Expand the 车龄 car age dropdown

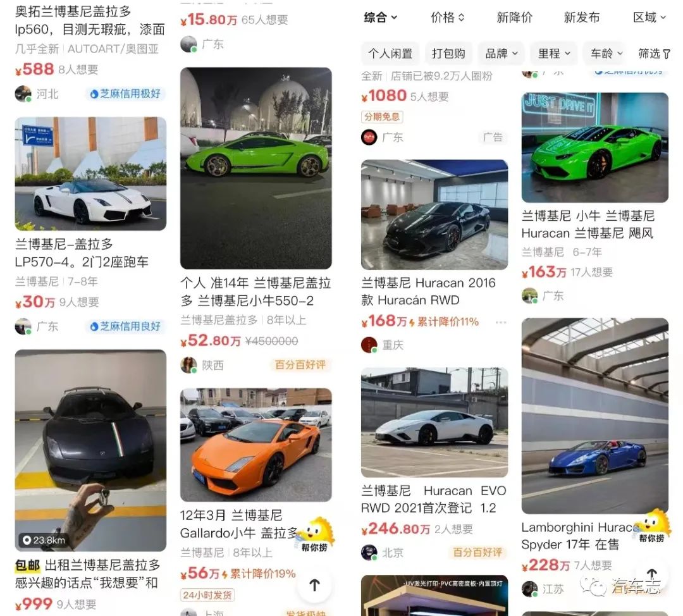pos(606,54)
